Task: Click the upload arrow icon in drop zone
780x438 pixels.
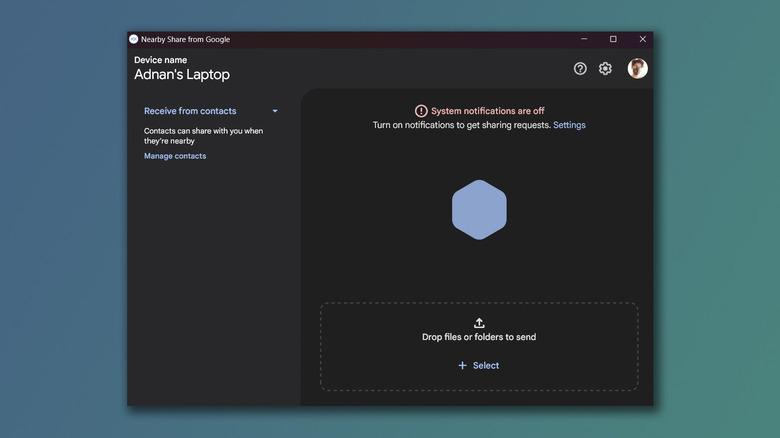Action: [x=479, y=323]
